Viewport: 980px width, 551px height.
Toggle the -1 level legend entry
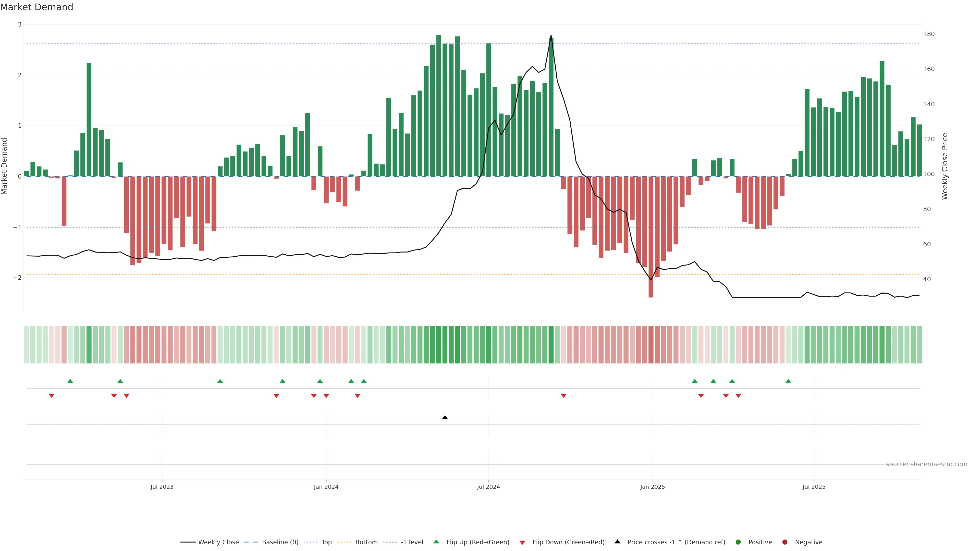412,542
